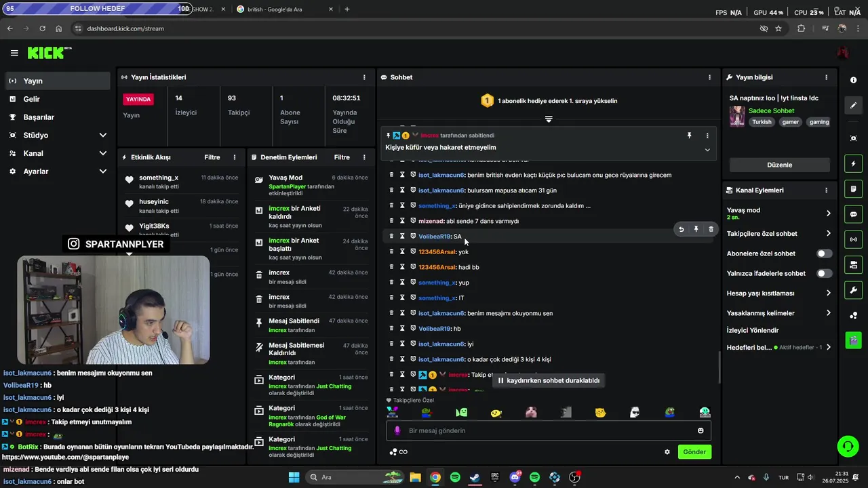
Task: Click the screen capture icon in right toolbar
Action: 853,138
